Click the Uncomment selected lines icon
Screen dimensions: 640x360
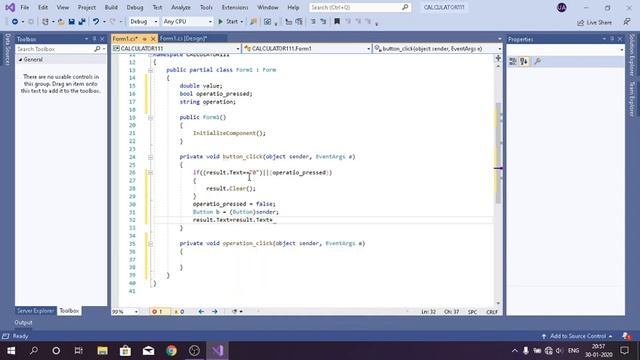click(299, 22)
